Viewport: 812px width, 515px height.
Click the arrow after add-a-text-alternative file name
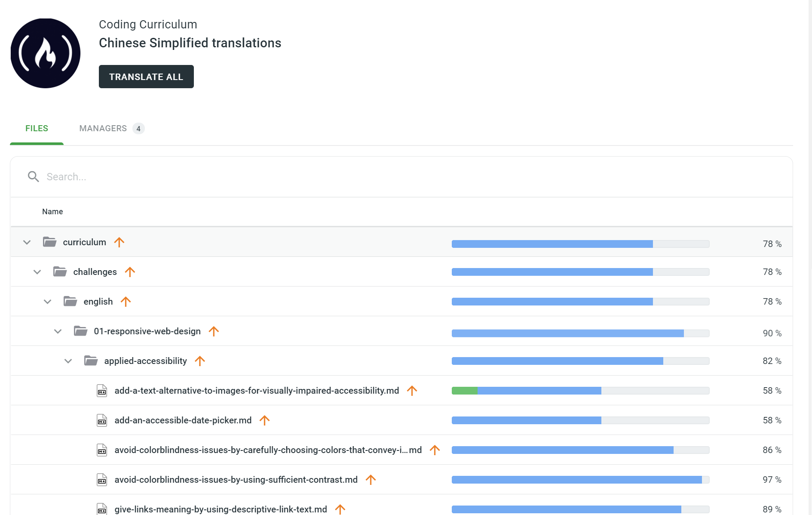point(412,391)
